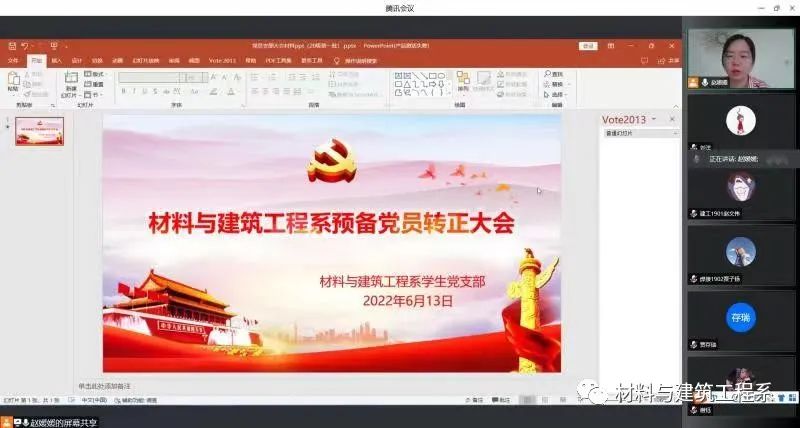Open the Font name combo box
Image resolution: width=800 pixels, height=428 pixels.
[x=149, y=78]
